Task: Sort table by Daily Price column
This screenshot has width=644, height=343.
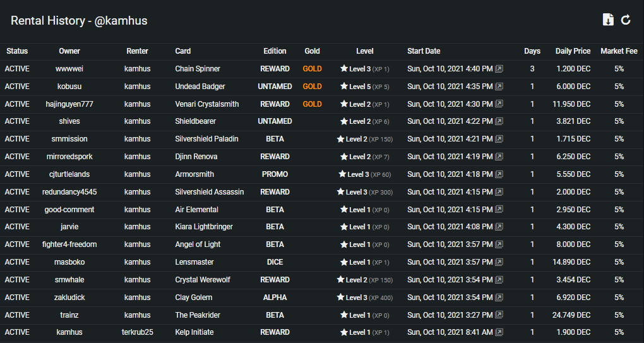Action: [573, 51]
